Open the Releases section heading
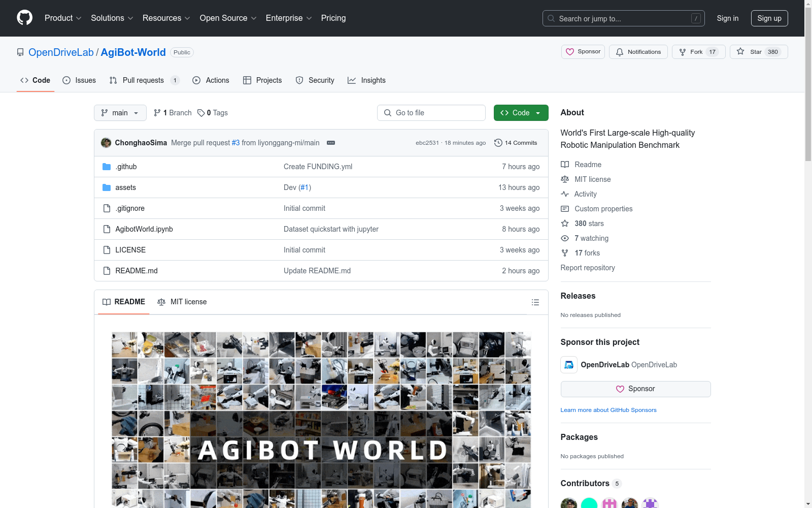This screenshot has height=508, width=812. click(578, 296)
